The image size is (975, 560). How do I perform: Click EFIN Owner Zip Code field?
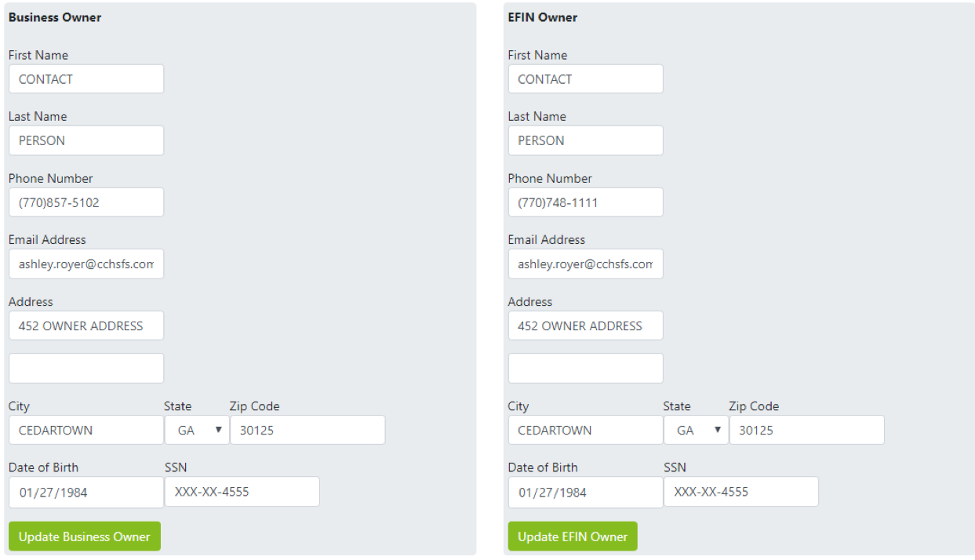pos(806,430)
